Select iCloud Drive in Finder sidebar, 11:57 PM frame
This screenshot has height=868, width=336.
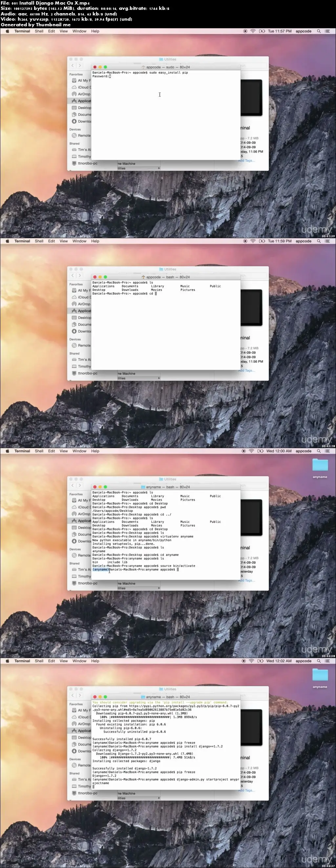(x=81, y=87)
